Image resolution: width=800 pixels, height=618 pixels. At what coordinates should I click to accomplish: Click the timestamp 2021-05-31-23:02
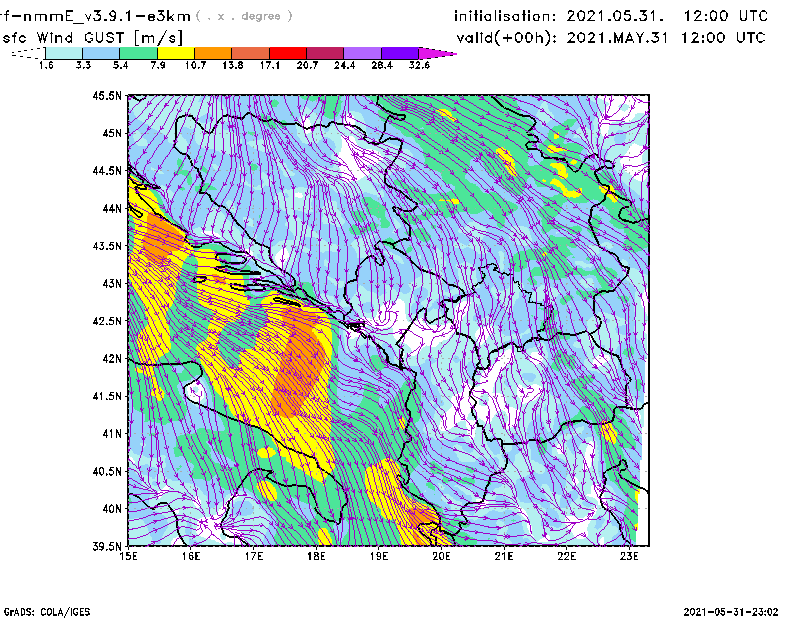[x=731, y=612]
